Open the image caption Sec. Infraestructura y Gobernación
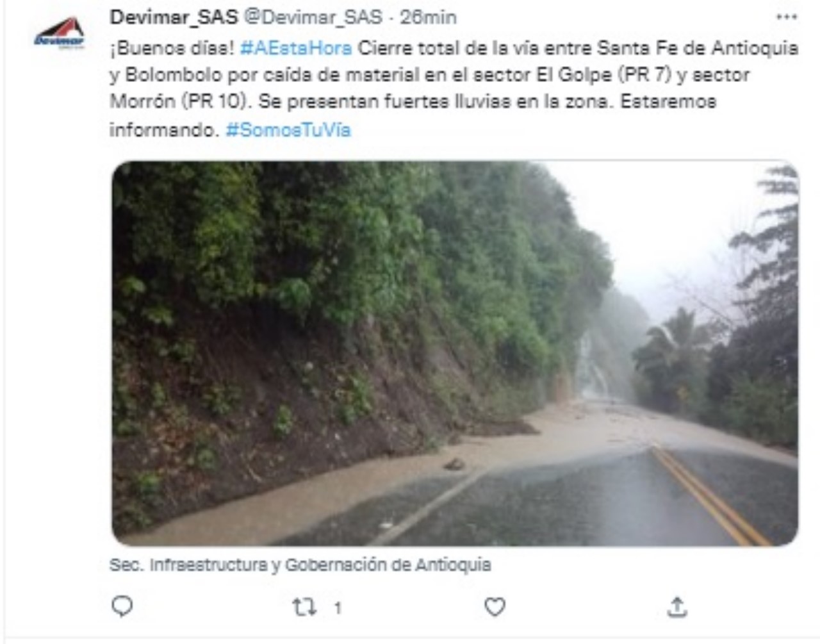 click(300, 565)
